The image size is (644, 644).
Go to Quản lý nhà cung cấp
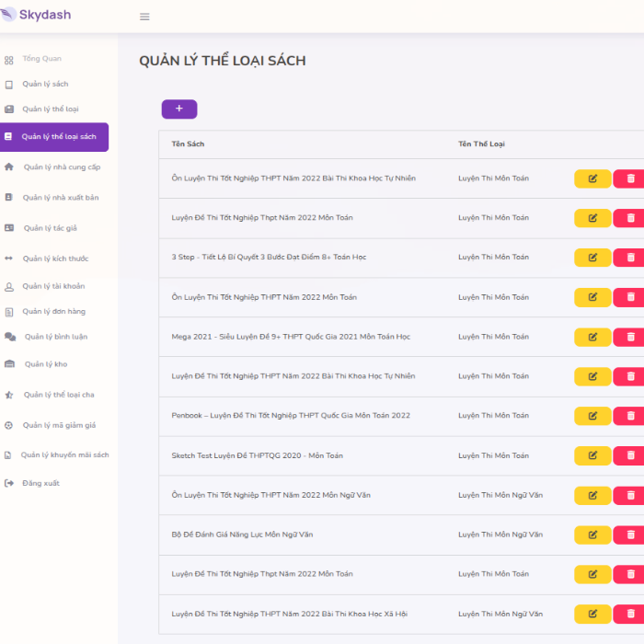tap(62, 167)
